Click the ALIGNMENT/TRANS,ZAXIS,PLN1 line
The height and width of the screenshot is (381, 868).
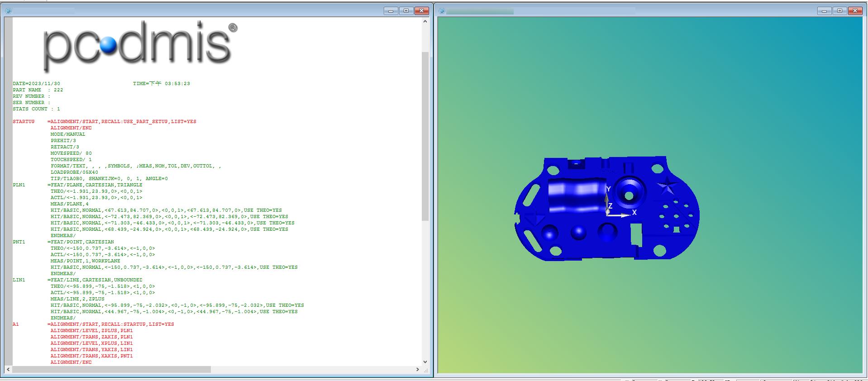pyautogui.click(x=92, y=337)
